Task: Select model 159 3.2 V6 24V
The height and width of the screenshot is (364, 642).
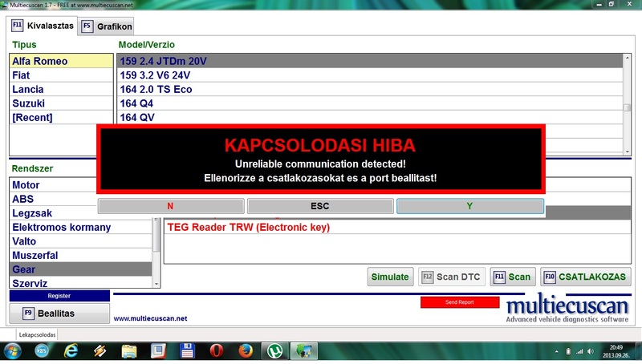Action: (x=371, y=75)
